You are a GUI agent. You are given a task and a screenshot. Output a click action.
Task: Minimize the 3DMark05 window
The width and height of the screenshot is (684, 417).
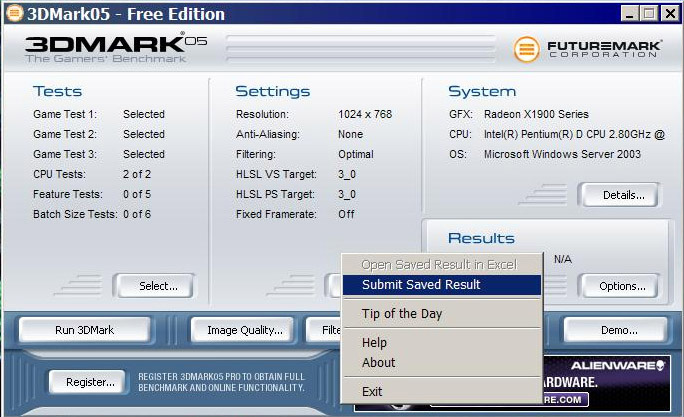pos(629,14)
